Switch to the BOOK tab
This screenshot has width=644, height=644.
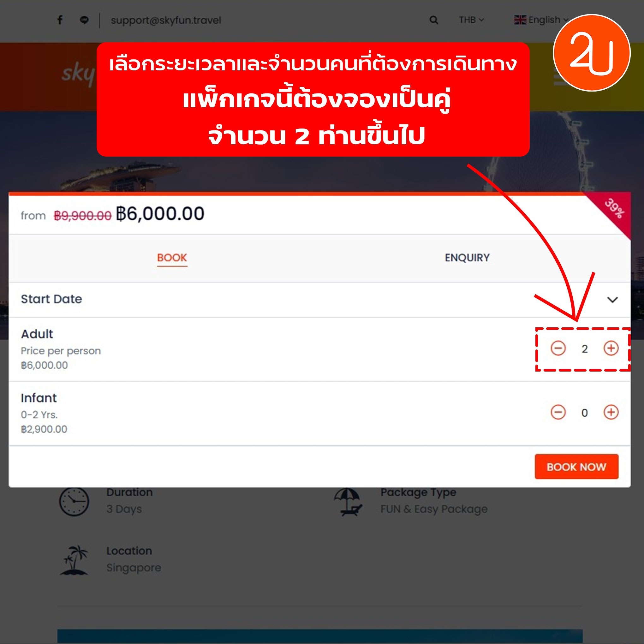[172, 258]
